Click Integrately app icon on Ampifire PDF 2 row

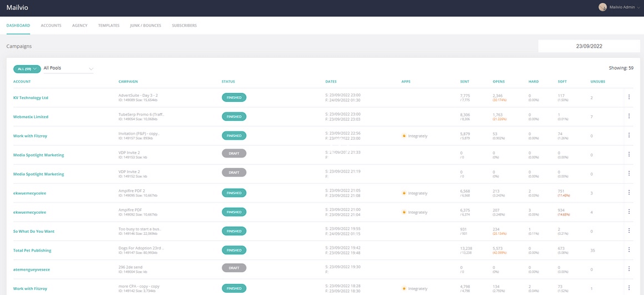coord(404,193)
